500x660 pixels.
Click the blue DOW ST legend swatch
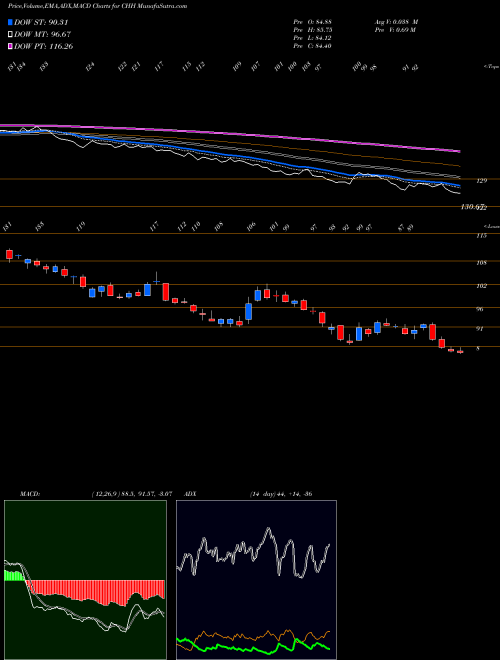[x=11, y=22]
